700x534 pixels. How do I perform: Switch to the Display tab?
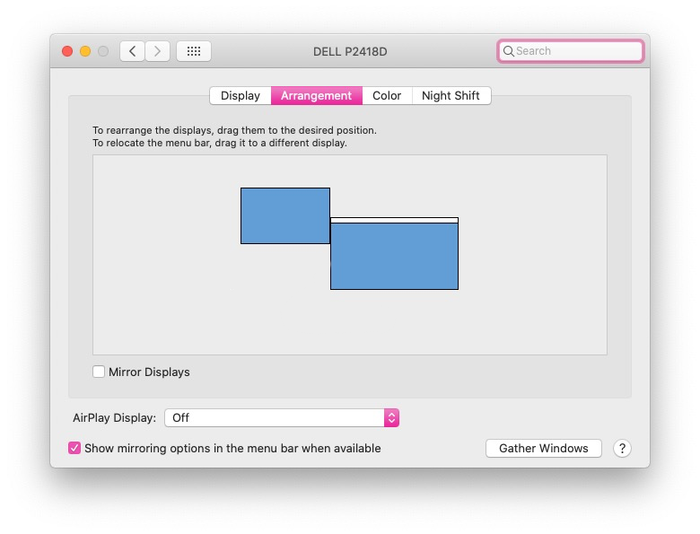[240, 96]
